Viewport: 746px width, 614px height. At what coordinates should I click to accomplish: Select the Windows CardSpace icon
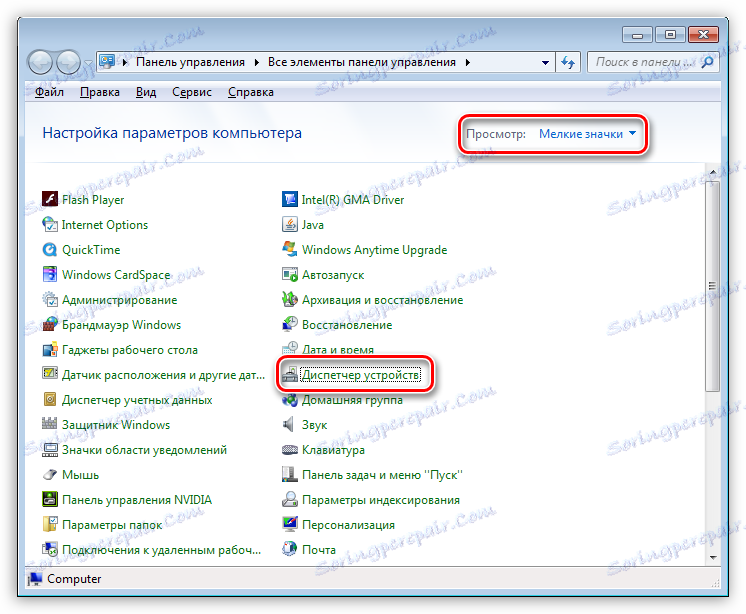50,274
